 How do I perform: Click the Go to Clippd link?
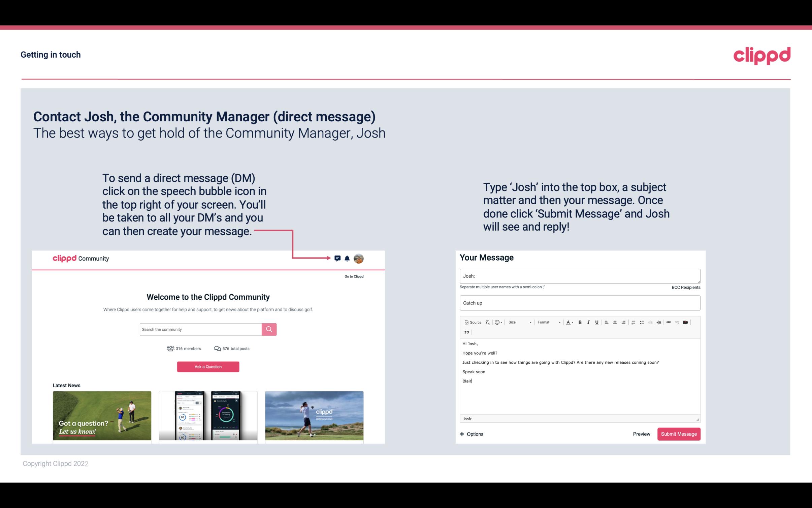click(353, 276)
